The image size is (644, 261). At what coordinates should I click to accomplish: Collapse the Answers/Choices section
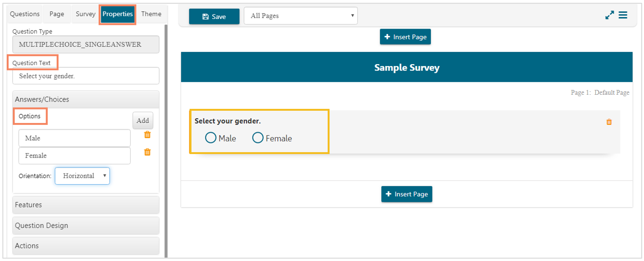pyautogui.click(x=86, y=99)
